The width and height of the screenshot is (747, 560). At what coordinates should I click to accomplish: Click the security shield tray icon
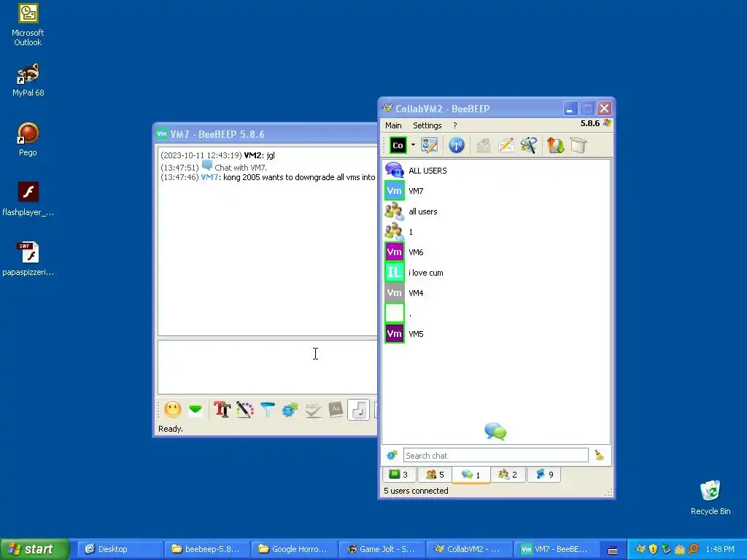[653, 549]
